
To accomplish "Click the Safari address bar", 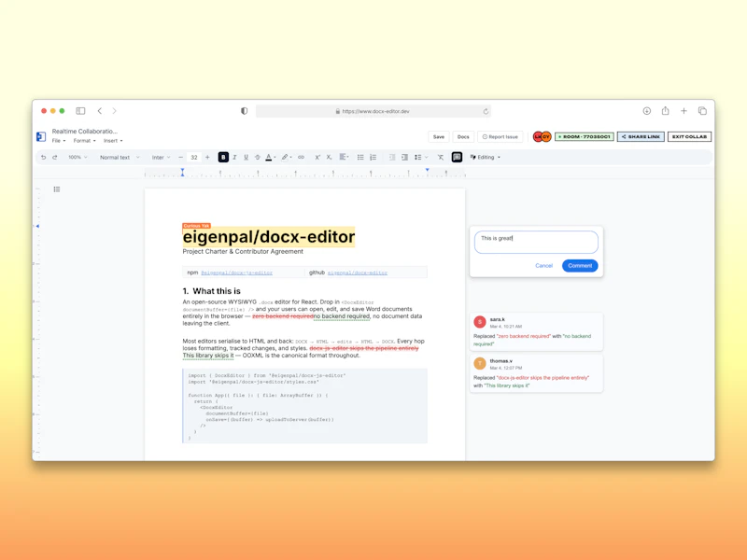I will pyautogui.click(x=373, y=111).
